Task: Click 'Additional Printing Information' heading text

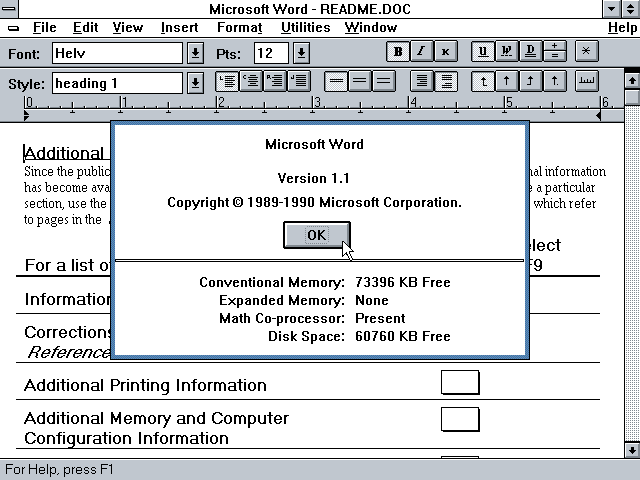Action: pyautogui.click(x=145, y=386)
